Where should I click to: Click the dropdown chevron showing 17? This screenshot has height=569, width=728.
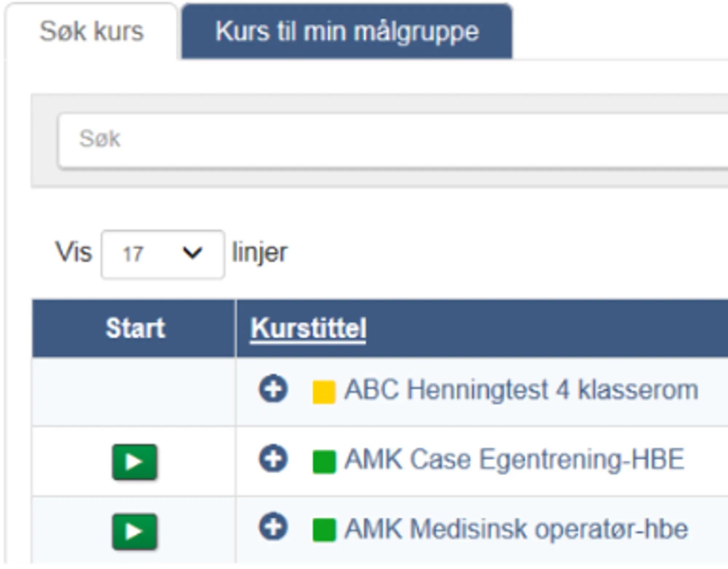click(x=192, y=253)
